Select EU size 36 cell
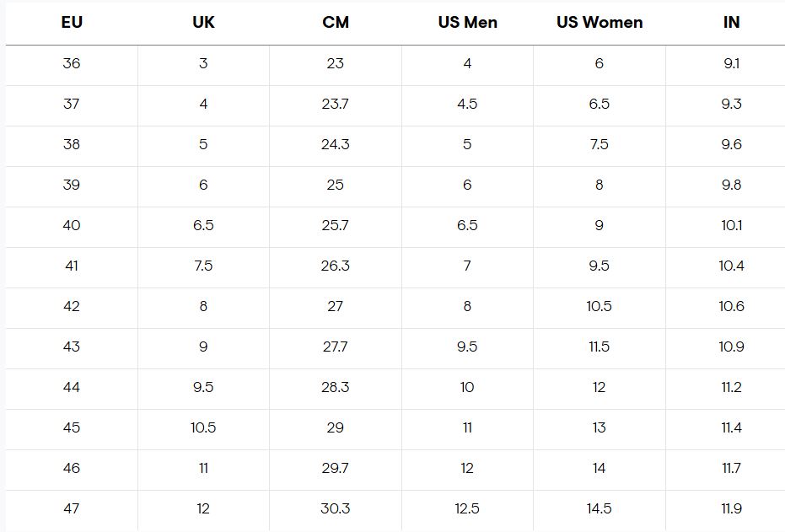Screen dimensions: 785x532 point(72,63)
